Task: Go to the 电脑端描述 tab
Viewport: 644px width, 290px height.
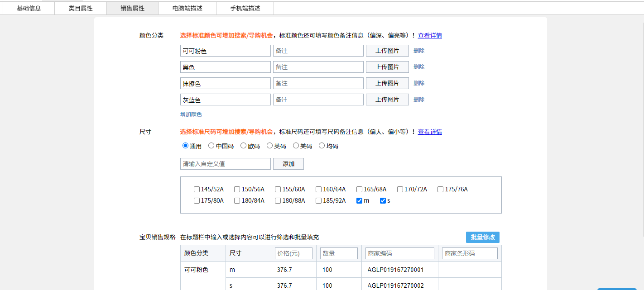Action: (187, 8)
